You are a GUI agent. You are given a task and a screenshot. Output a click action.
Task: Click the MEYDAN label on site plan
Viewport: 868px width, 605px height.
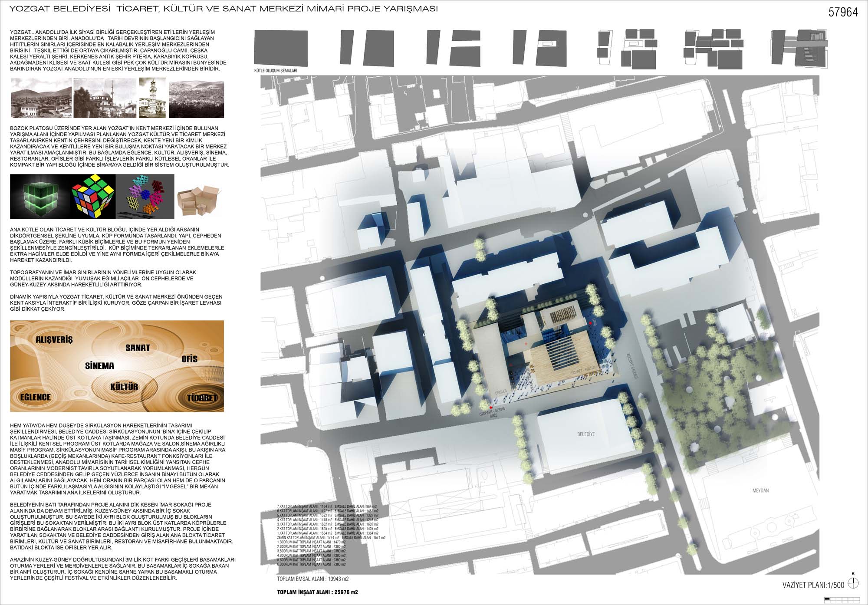coord(760,490)
